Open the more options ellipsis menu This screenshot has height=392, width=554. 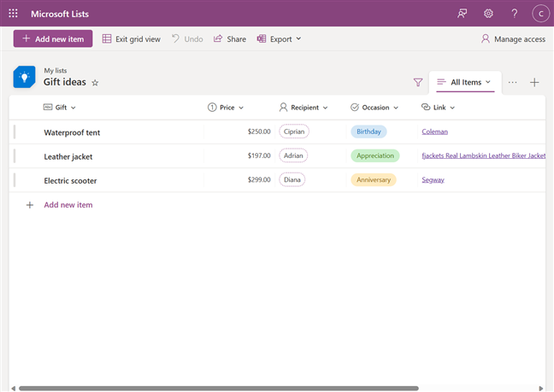click(x=513, y=83)
